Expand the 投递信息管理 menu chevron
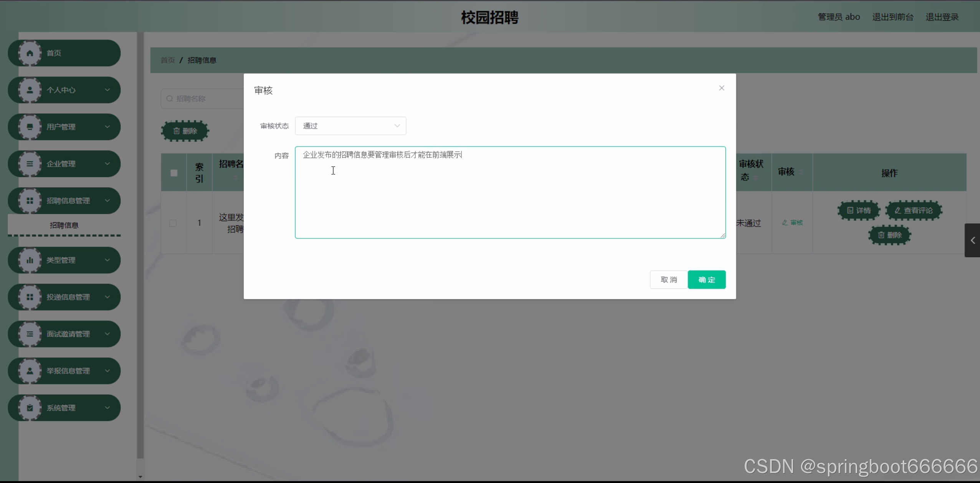Screen dimensions: 980x483 pyautogui.click(x=107, y=297)
